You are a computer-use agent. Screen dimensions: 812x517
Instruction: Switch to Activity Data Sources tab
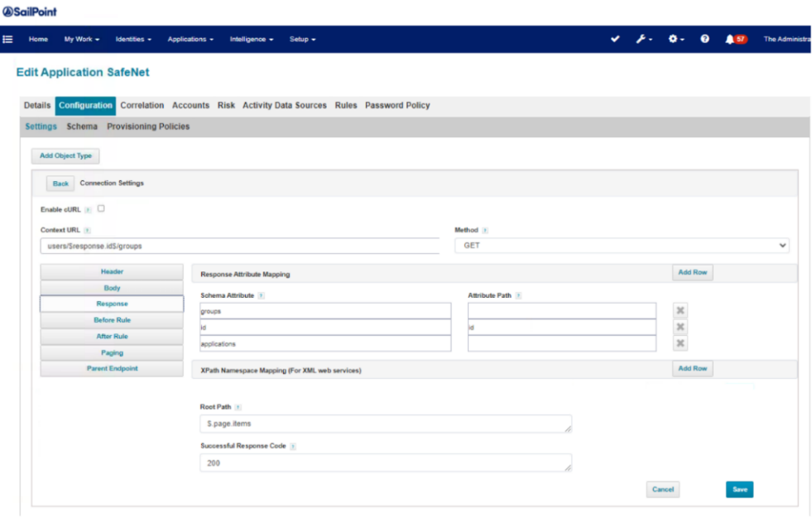pyautogui.click(x=285, y=106)
